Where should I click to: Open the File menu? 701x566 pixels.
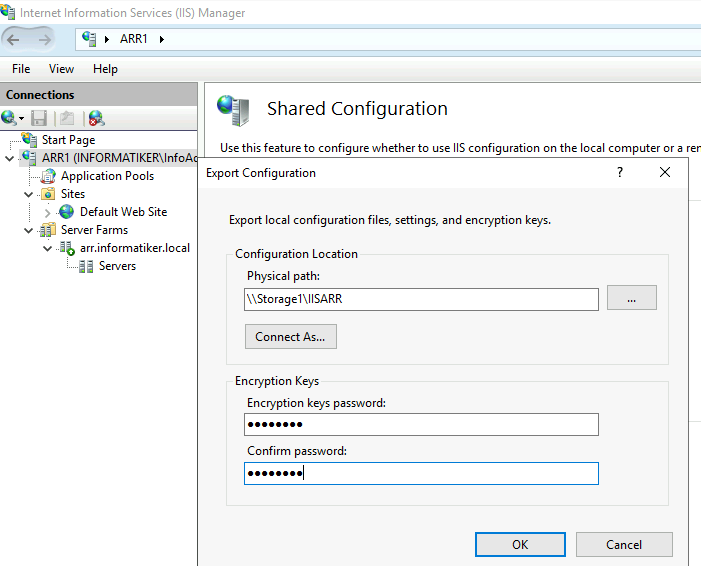pyautogui.click(x=21, y=69)
